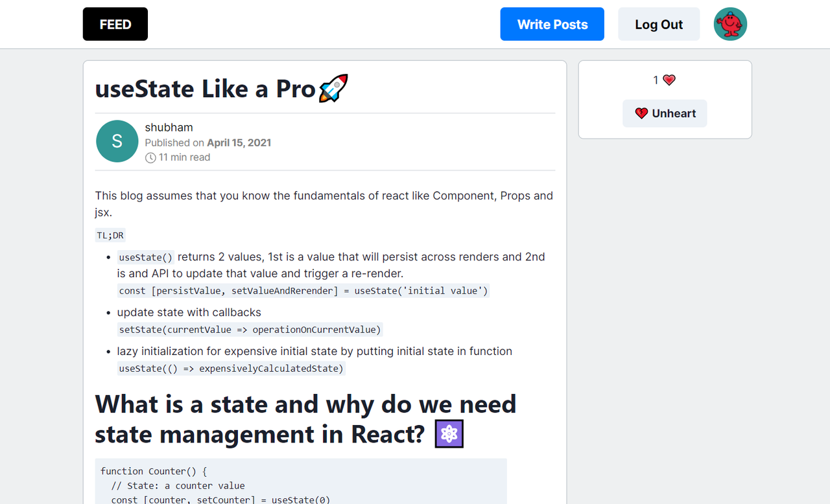This screenshot has height=504, width=830.
Task: Click the setState callback code snippet
Action: [249, 329]
